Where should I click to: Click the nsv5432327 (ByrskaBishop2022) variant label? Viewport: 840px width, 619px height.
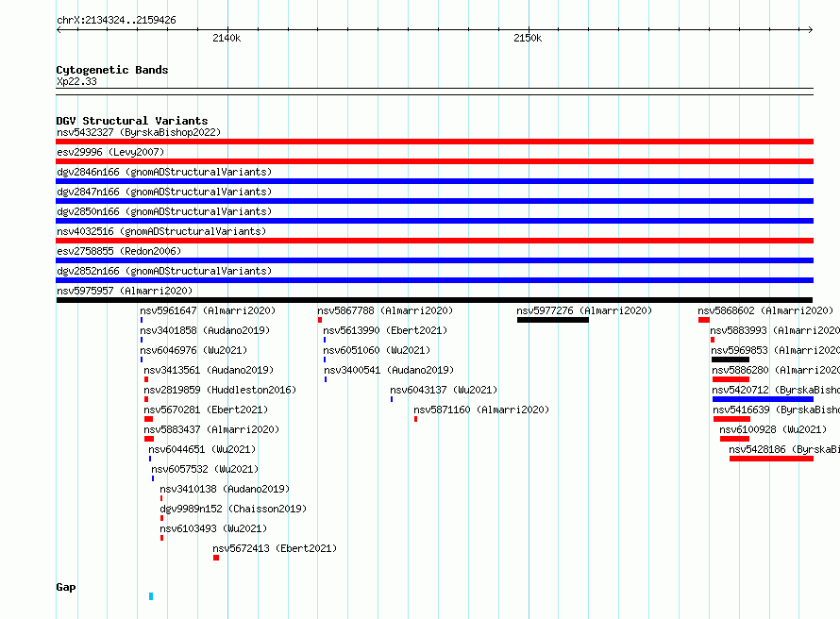(139, 132)
